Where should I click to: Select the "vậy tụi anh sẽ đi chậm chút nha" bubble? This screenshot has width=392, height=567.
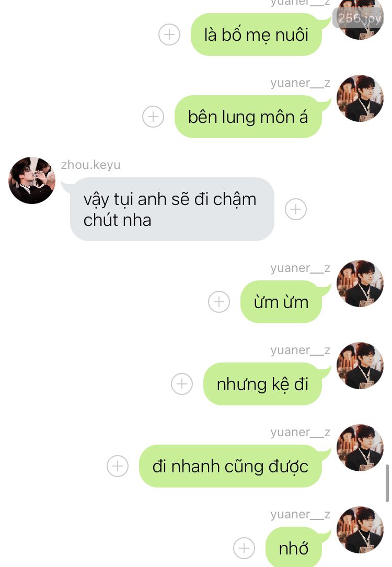172,209
